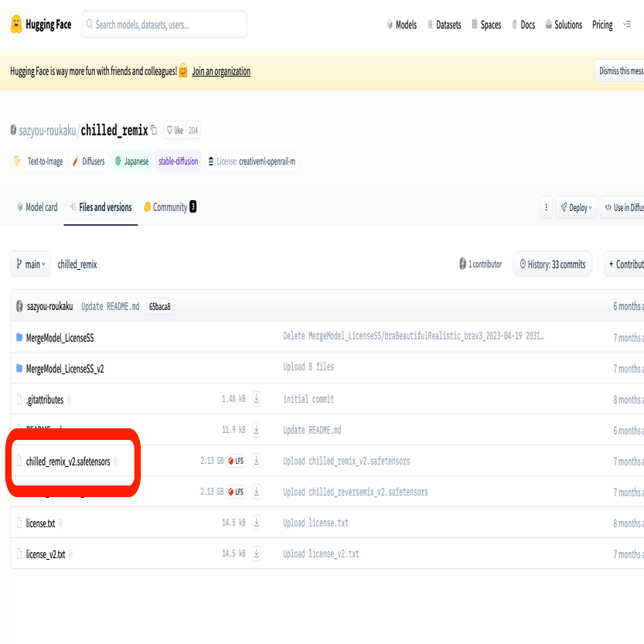The height and width of the screenshot is (644, 644).
Task: Expand the Deploy dropdown
Action: 576,207
